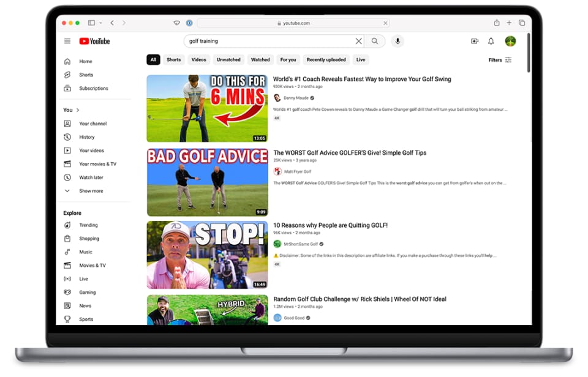Start voice search with microphone icon

tap(398, 41)
